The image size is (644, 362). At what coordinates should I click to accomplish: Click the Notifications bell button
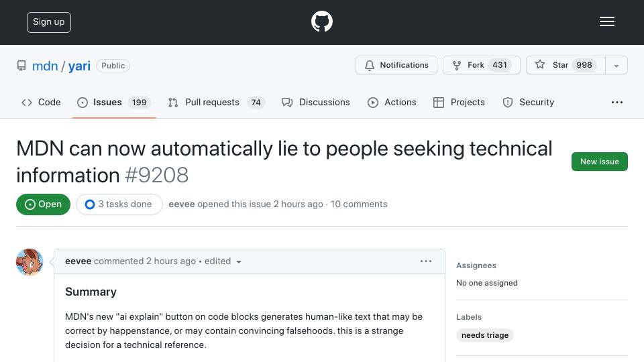click(396, 65)
